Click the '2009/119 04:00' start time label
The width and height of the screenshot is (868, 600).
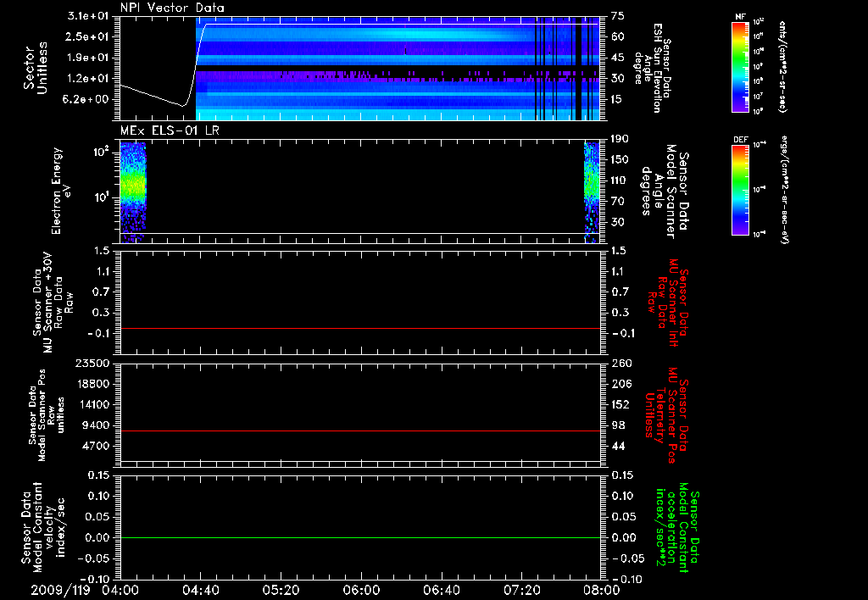(85, 590)
